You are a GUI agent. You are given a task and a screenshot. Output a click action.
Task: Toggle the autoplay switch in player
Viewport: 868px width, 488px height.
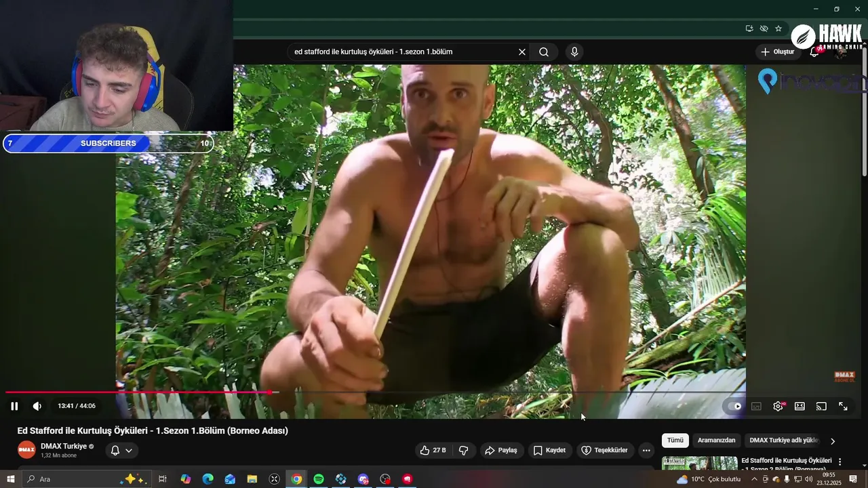[x=734, y=406]
